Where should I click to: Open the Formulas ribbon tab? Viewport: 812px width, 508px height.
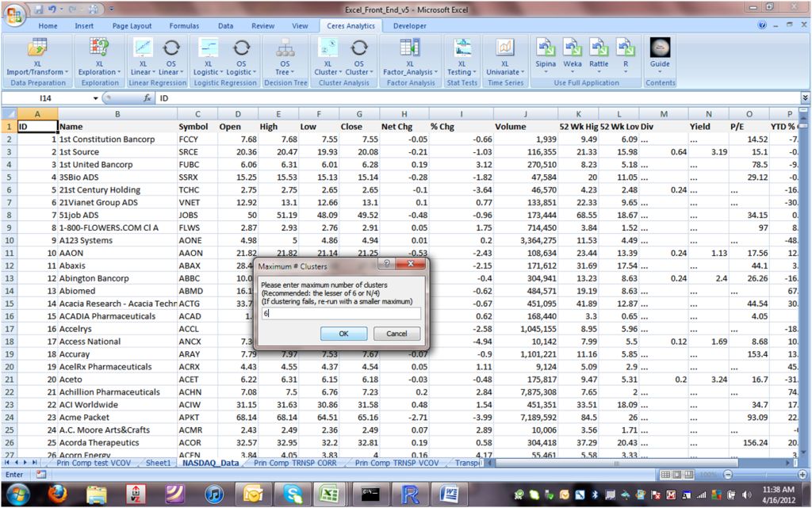(x=184, y=26)
